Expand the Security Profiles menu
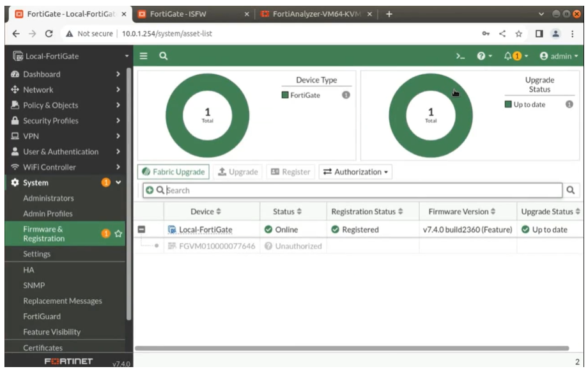Viewport: 588px width, 385px height. coord(66,120)
